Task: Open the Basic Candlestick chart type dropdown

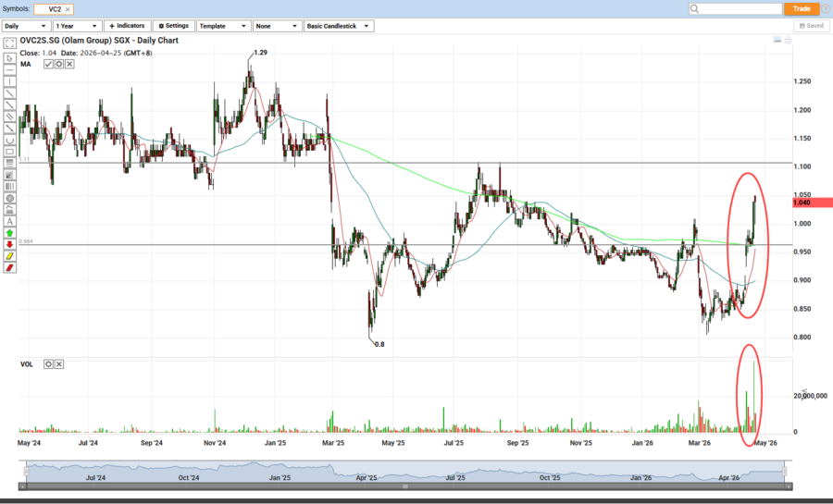Action: 338,26
